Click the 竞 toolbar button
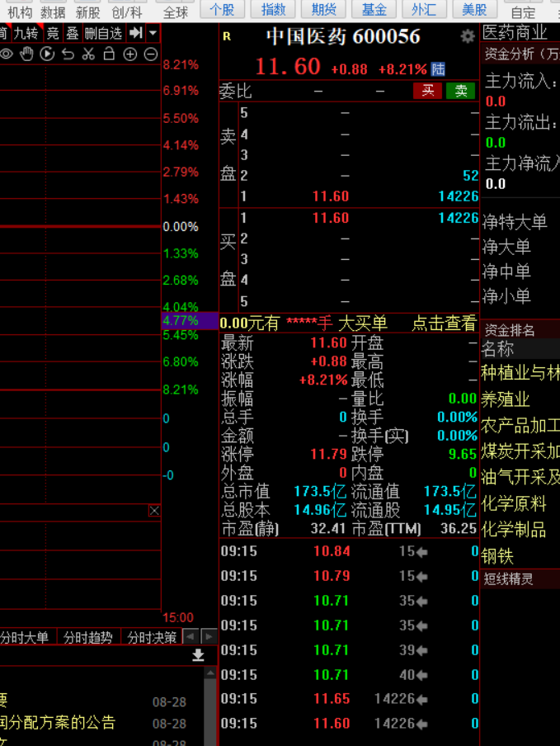Screen dimensions: 560x746 tap(53, 33)
